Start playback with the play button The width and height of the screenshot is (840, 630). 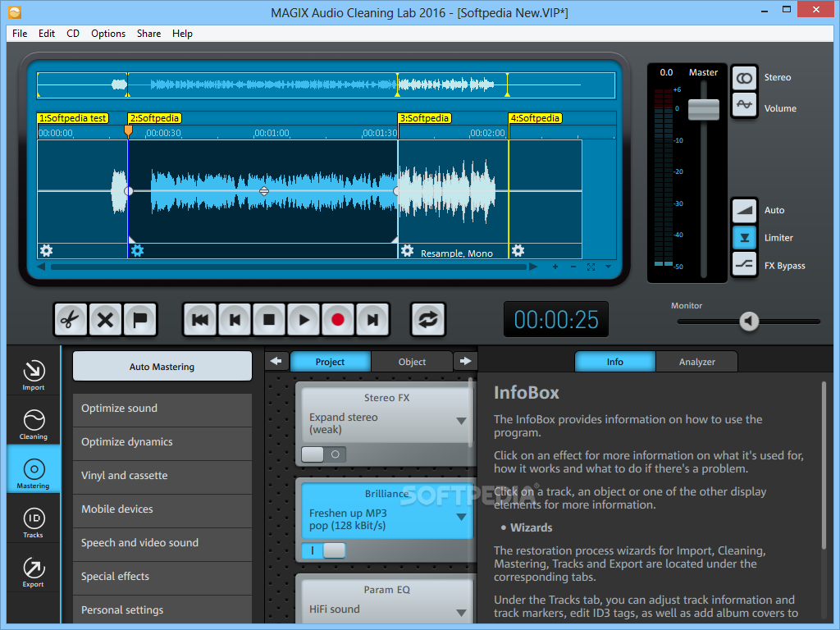point(304,320)
